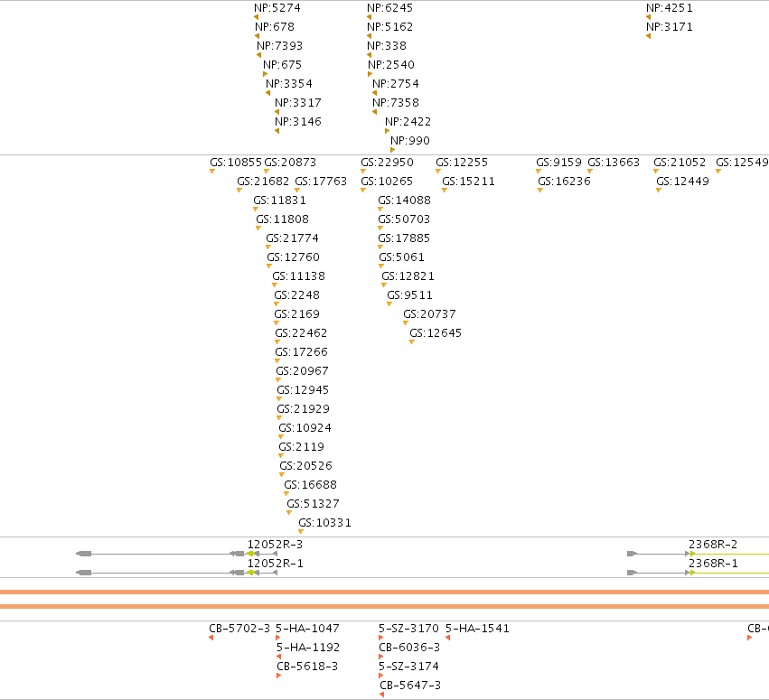Click the GS:20873 label
Image resolution: width=769 pixels, height=700 pixels.
click(290, 163)
